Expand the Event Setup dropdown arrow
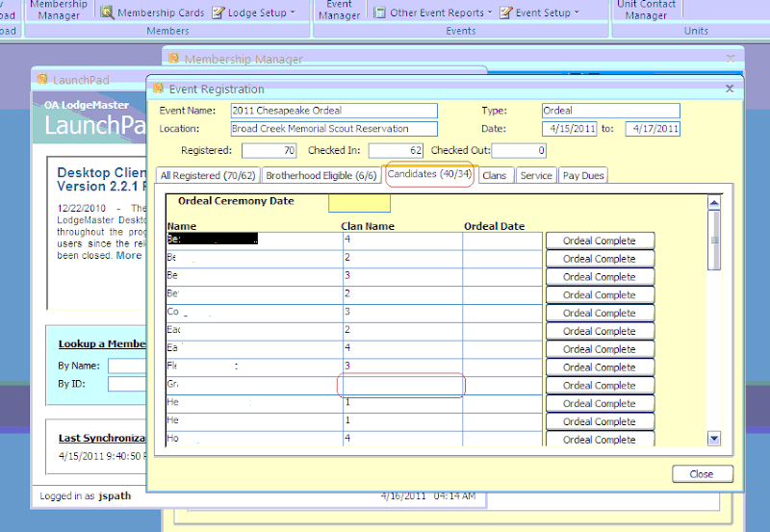The image size is (770, 532). point(577,13)
